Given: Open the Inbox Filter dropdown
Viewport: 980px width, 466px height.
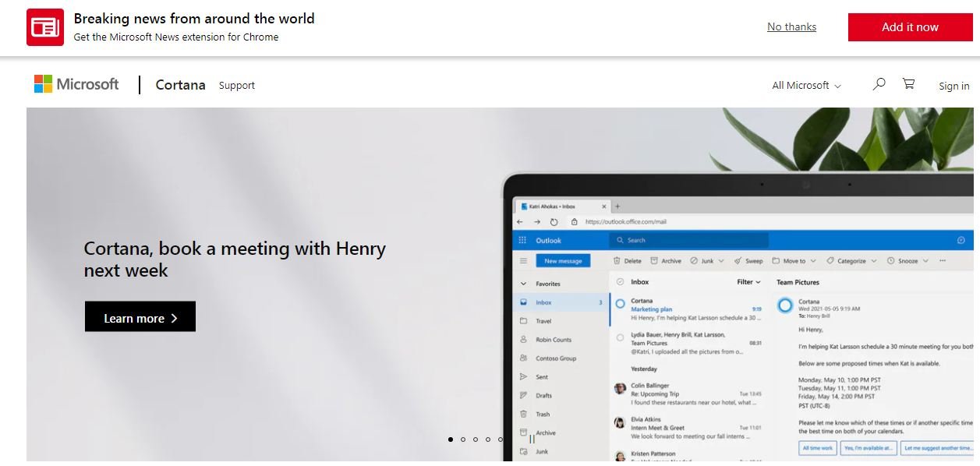Looking at the screenshot, I should (x=748, y=282).
